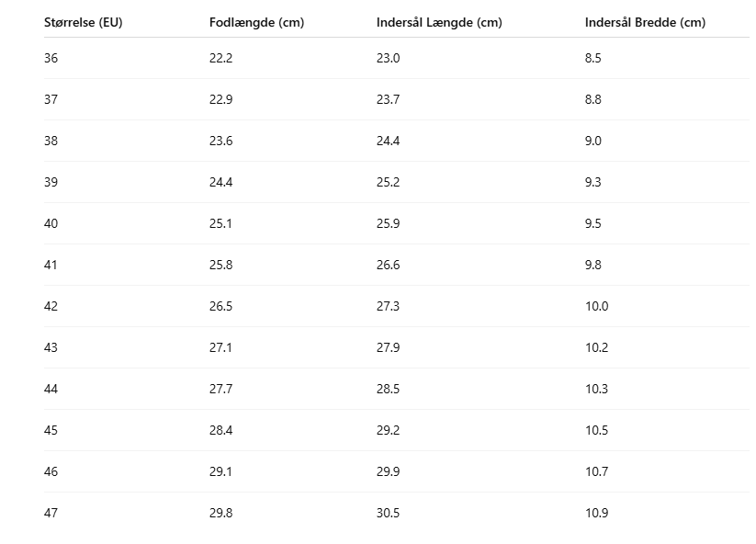This screenshot has width=756, height=544.
Task: Click foot length 29.8 in last row
Action: coord(220,513)
